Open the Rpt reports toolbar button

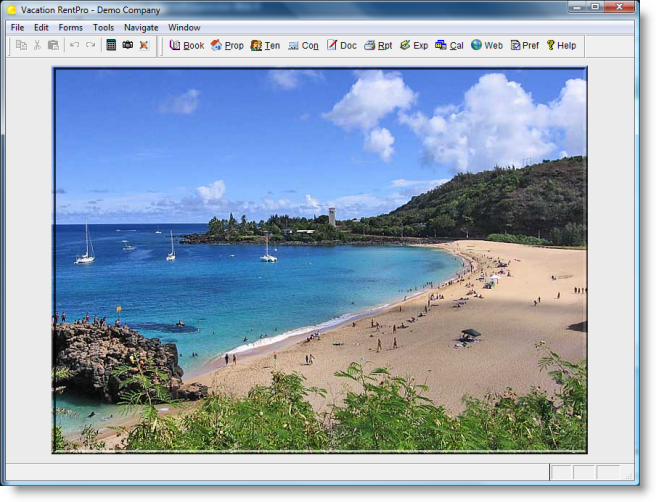(x=378, y=45)
